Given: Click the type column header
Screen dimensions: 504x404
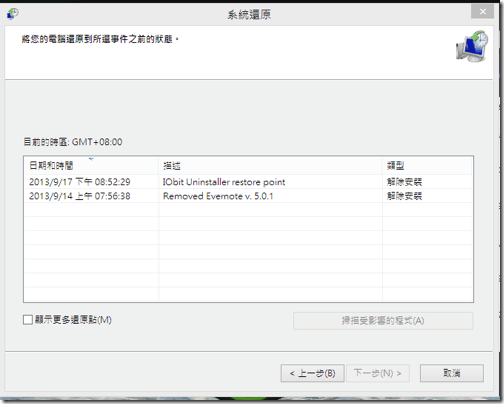Looking at the screenshot, I should click(x=427, y=166).
